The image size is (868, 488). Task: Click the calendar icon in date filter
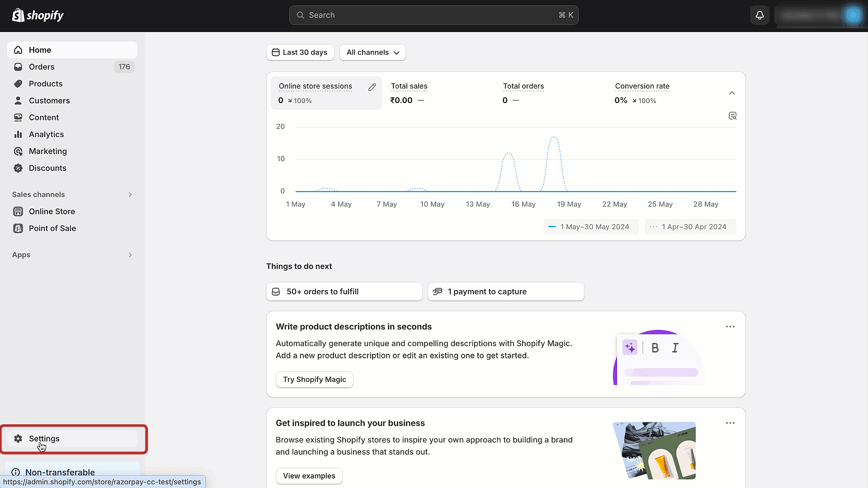pyautogui.click(x=276, y=52)
